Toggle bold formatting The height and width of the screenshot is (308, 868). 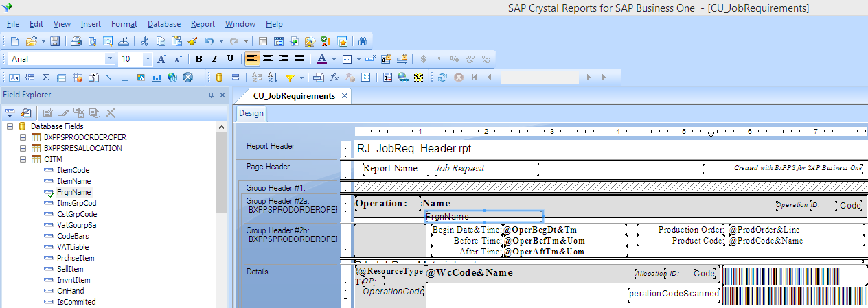[199, 59]
